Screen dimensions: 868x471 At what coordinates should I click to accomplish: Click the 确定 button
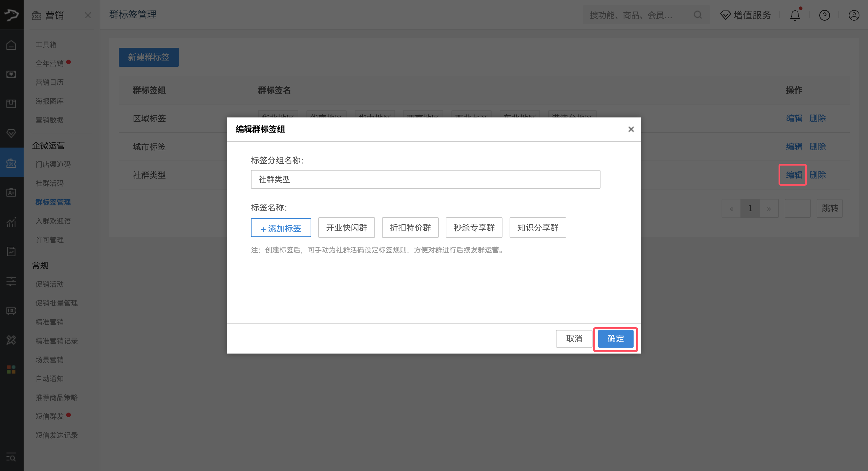coord(615,338)
